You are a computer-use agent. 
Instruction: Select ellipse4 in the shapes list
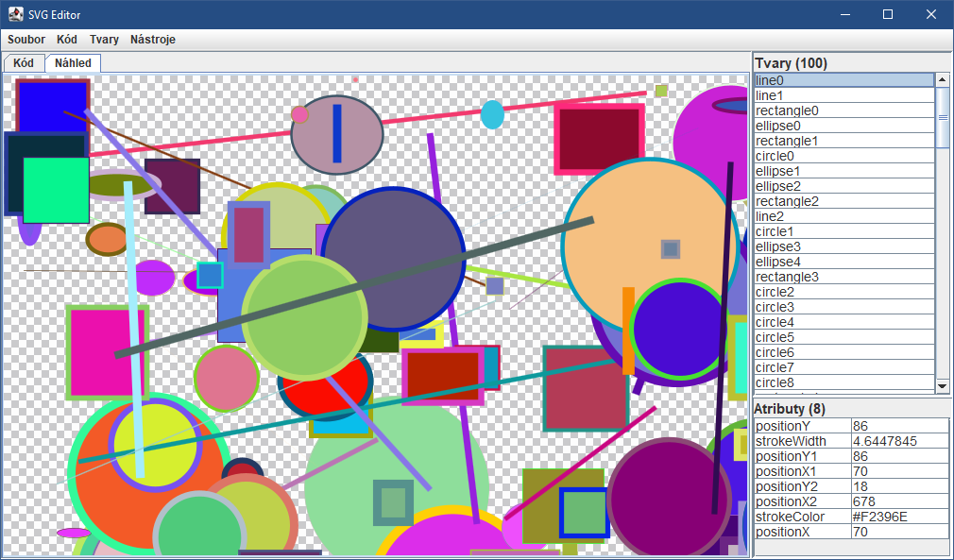[x=843, y=263]
